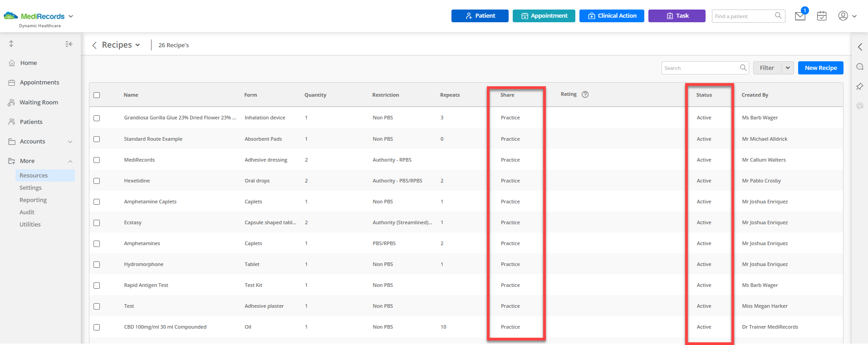The image size is (868, 345).
Task: Select the Amphetamine Caplets row checkbox
Action: pos(97,202)
